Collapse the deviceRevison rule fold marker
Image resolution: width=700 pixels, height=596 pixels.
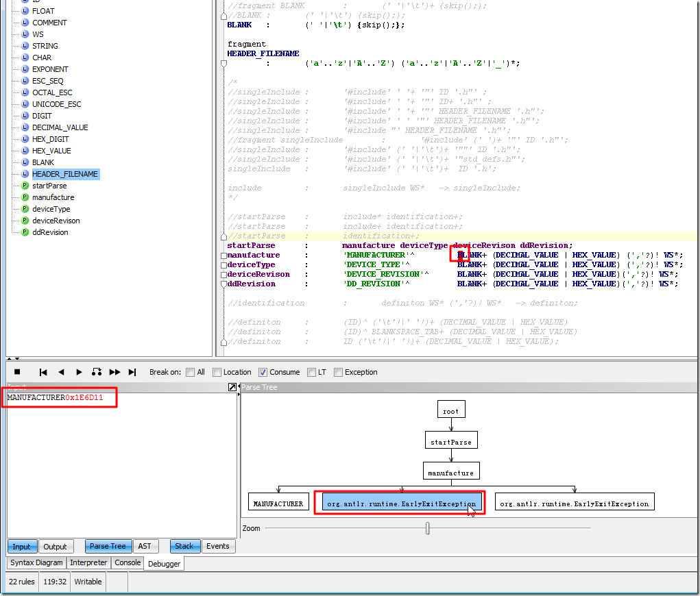pos(224,275)
